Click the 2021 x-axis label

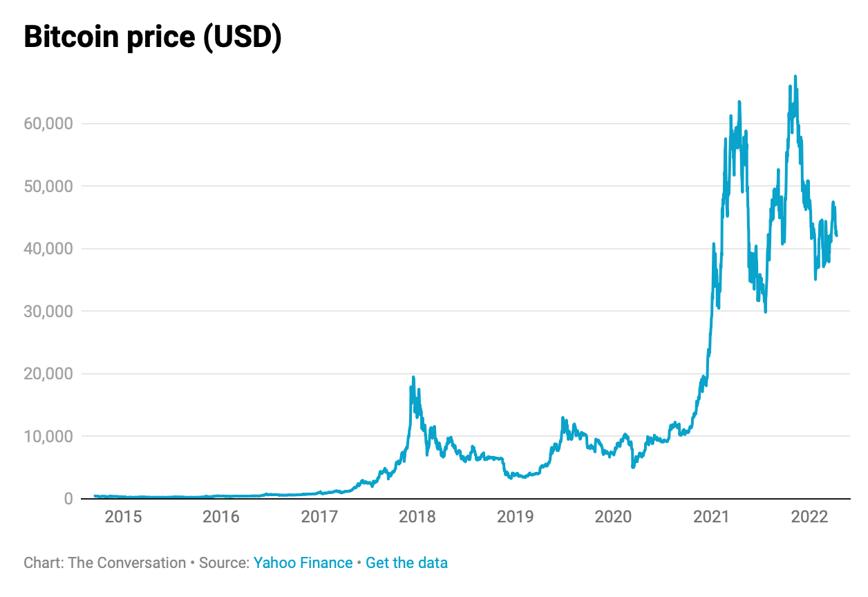click(711, 517)
